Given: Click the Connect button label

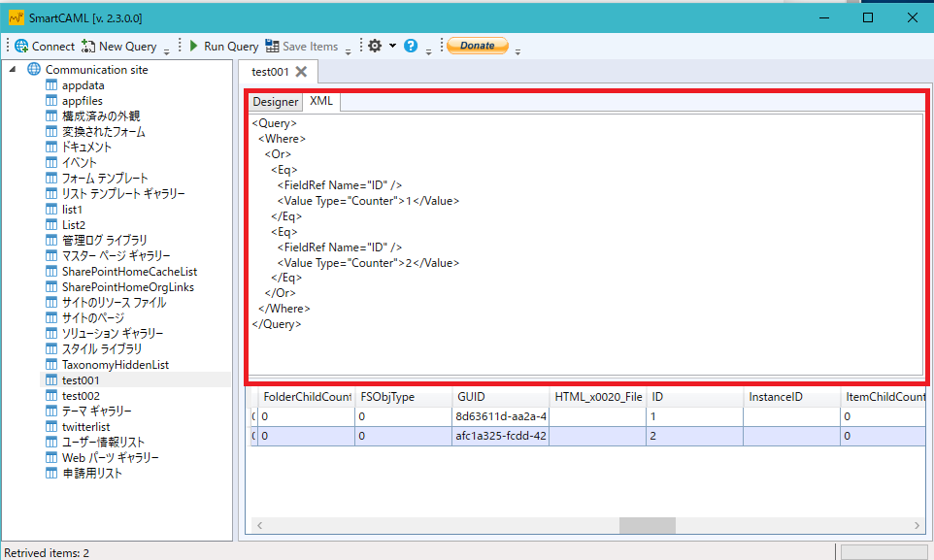Looking at the screenshot, I should click(x=53, y=46).
